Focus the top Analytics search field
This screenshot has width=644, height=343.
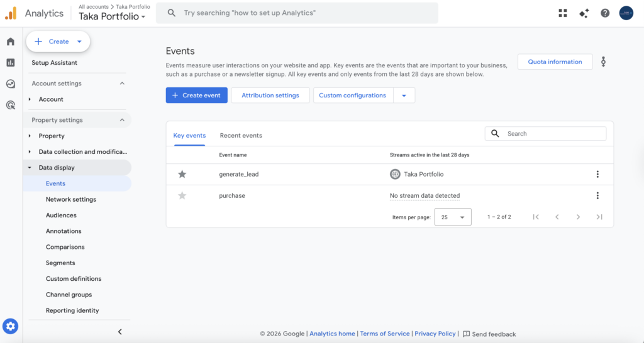(x=297, y=13)
